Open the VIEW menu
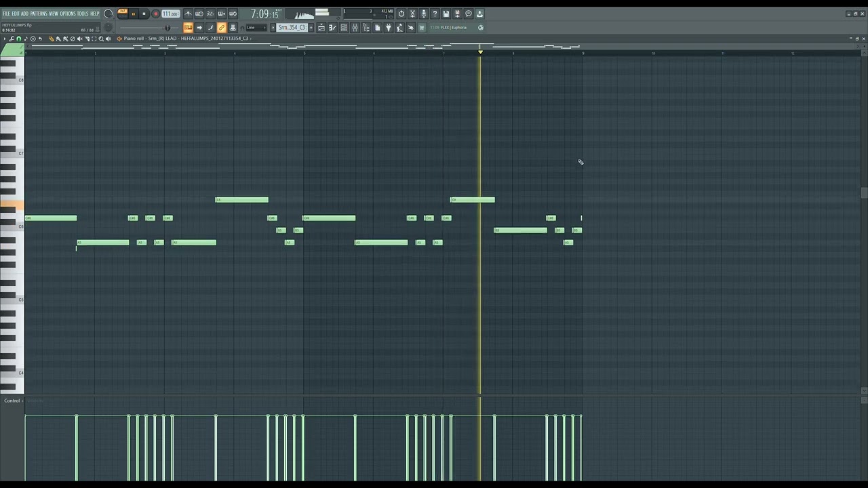868x488 pixels. 54,14
